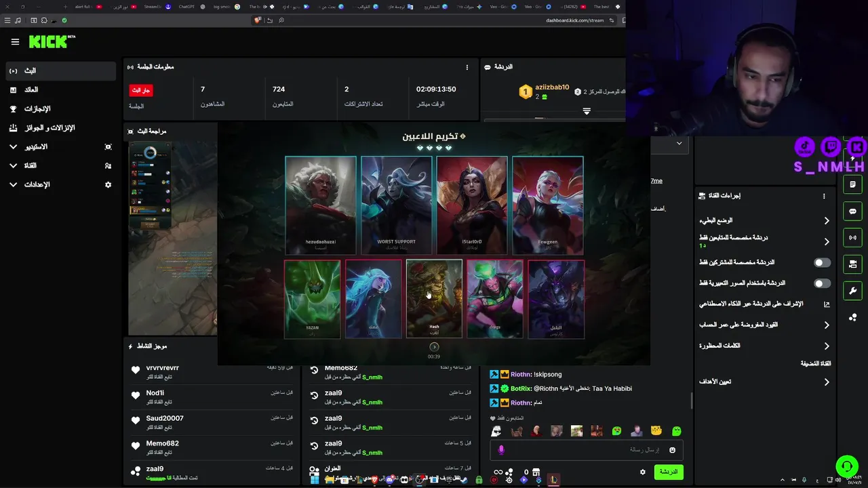868x488 pixels.
Task: Open the green headset support button
Action: coord(846,466)
